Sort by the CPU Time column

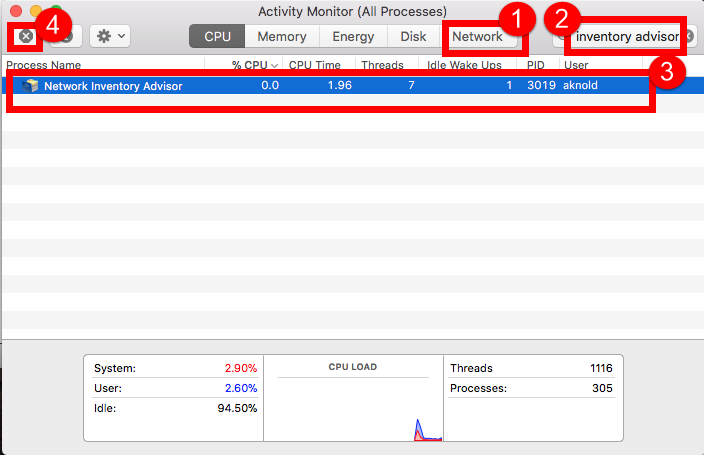[x=314, y=65]
